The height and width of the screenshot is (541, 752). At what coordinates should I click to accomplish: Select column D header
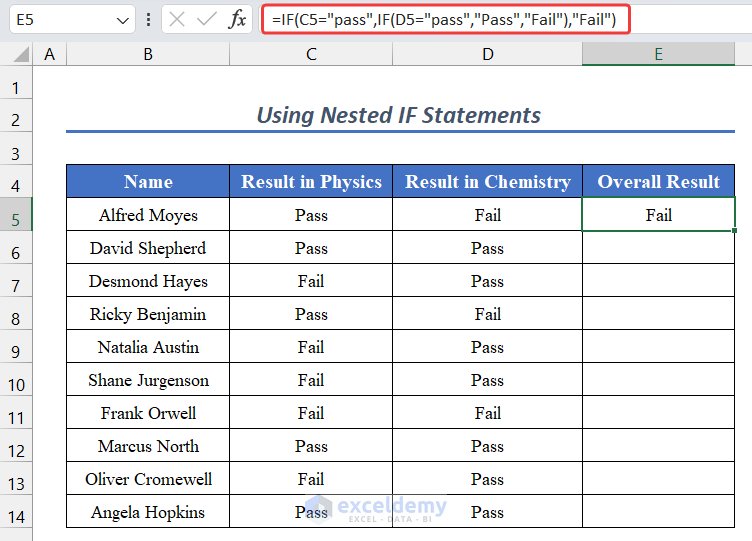(487, 54)
